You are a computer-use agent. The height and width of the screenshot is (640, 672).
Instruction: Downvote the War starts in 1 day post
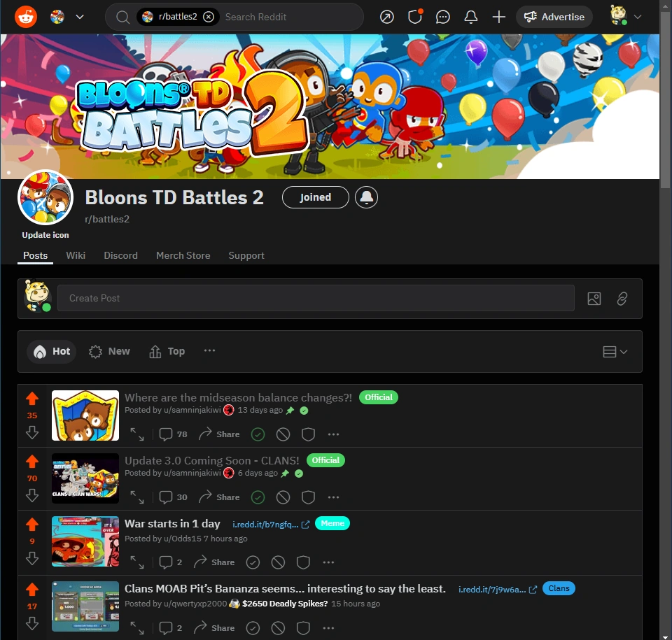(x=32, y=558)
